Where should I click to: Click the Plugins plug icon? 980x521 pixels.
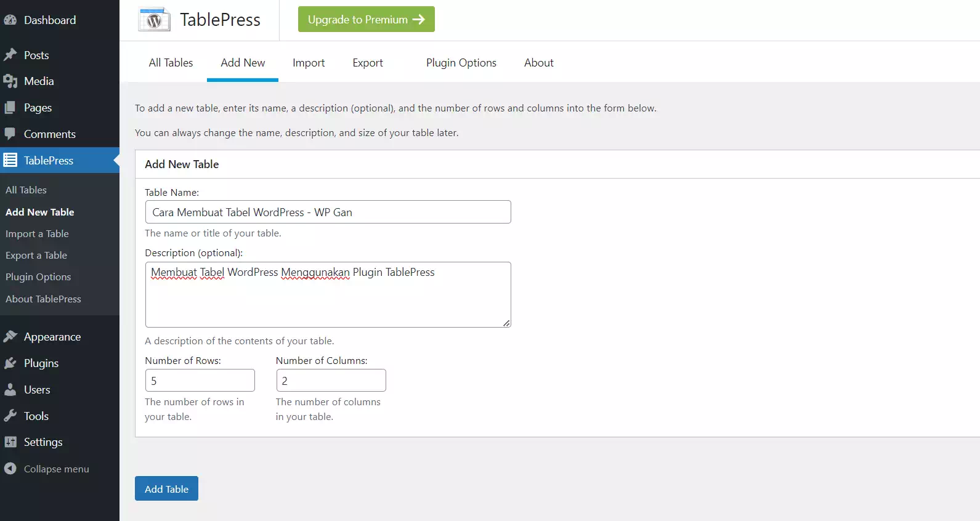click(x=10, y=363)
